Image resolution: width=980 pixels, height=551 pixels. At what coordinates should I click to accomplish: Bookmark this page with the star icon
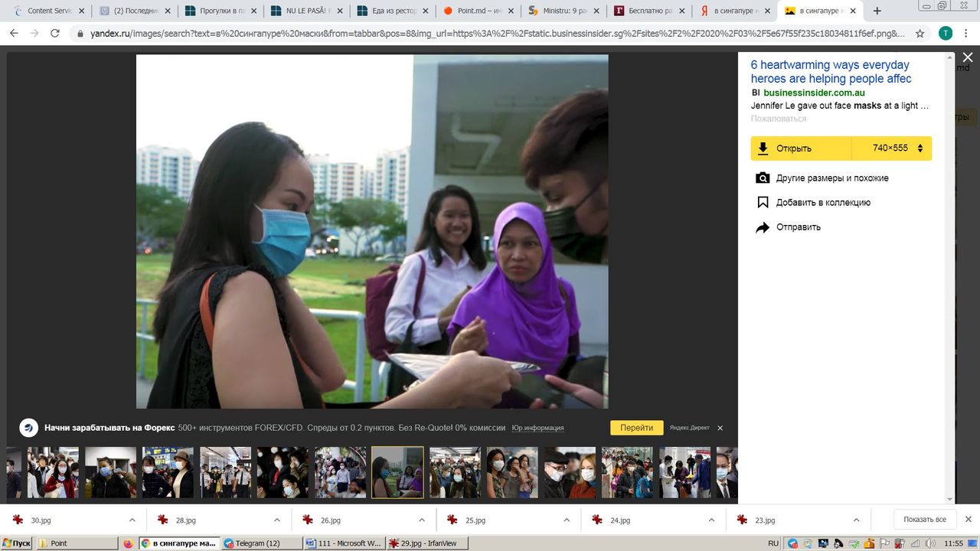point(920,34)
